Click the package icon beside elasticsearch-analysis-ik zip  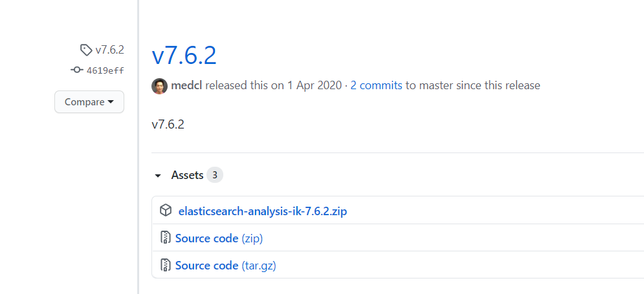(x=166, y=211)
